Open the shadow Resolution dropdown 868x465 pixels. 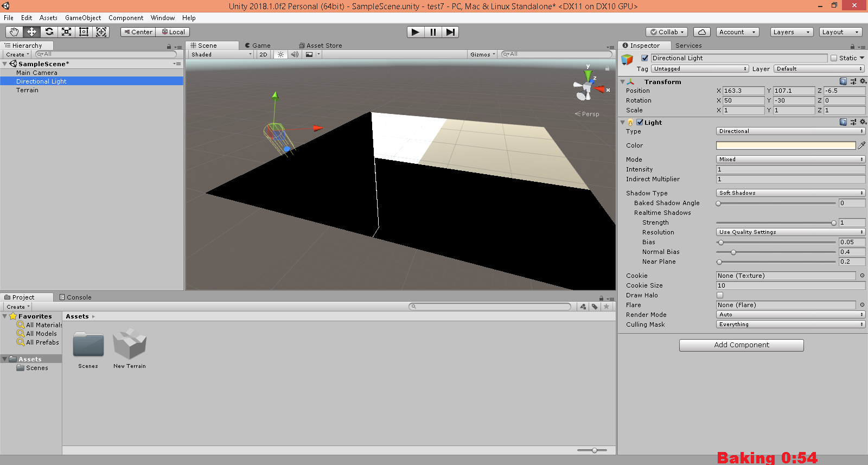(x=790, y=232)
